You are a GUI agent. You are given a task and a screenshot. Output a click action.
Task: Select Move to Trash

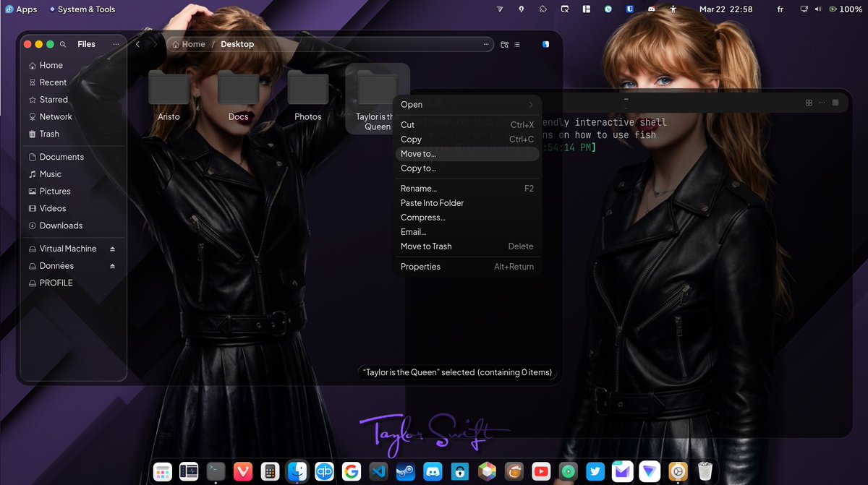pos(467,246)
